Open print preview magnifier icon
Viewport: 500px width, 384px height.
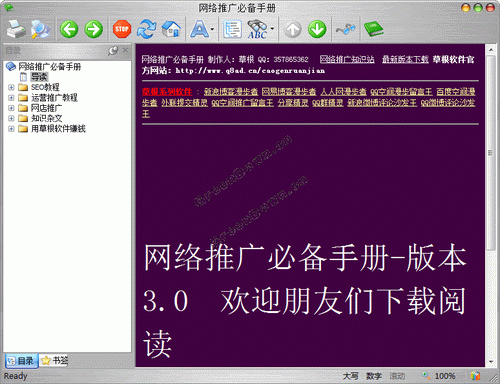coord(40,29)
